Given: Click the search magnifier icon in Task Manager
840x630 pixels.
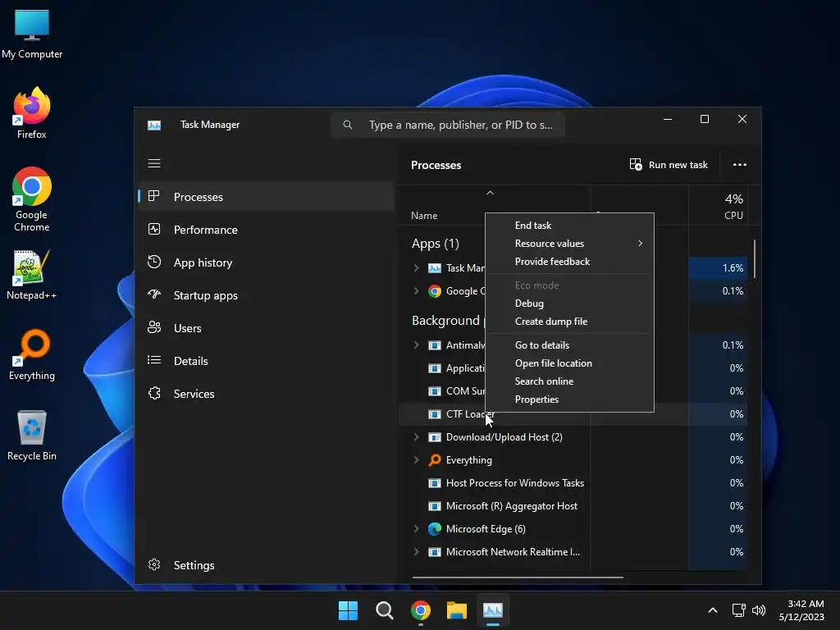Looking at the screenshot, I should coord(348,125).
